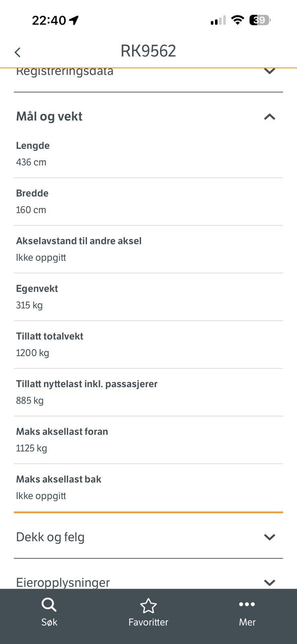Tap the Egenvekt 315 kg row
Viewport: 297px width, 644px height.
point(148,297)
